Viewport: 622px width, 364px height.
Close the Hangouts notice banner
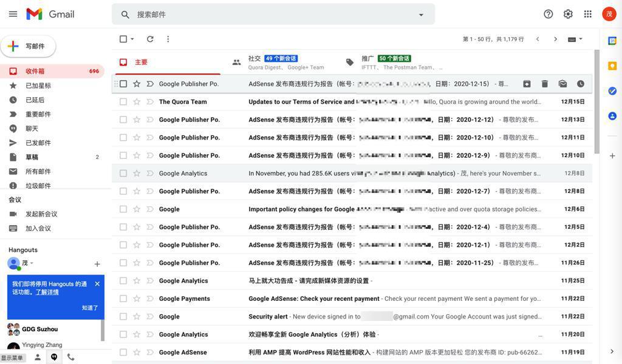tap(97, 284)
